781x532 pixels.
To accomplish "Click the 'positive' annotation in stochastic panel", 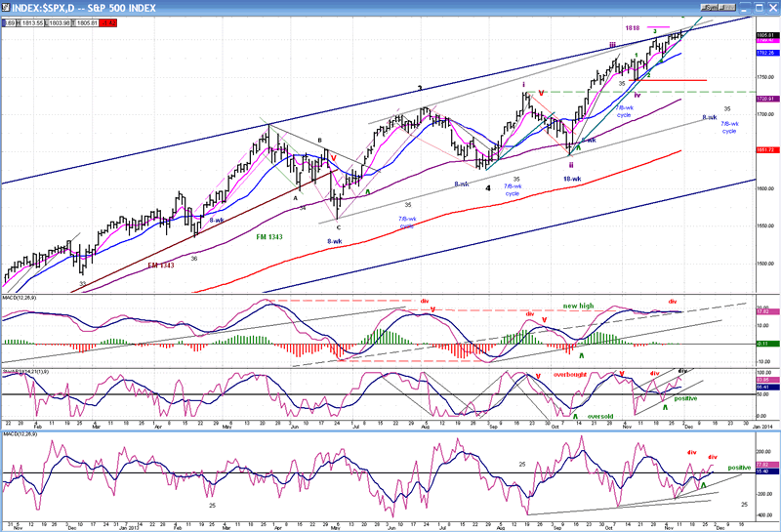I will pyautogui.click(x=686, y=398).
